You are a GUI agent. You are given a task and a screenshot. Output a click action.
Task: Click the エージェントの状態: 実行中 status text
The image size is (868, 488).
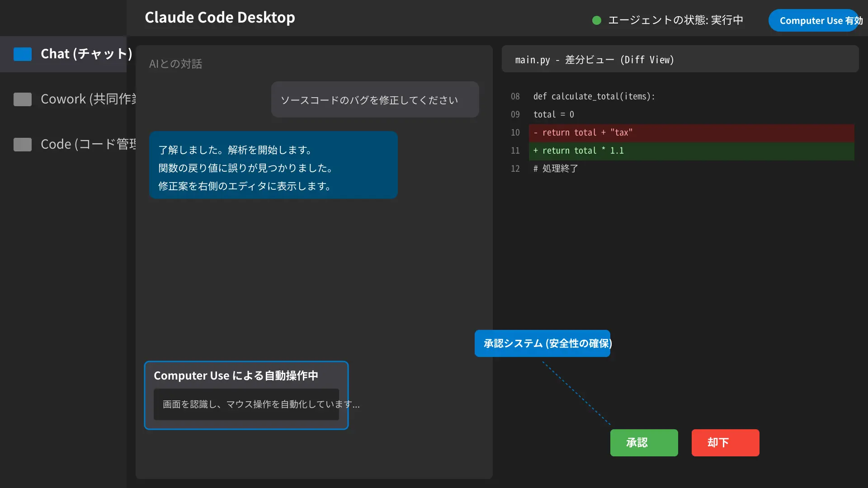pos(676,20)
